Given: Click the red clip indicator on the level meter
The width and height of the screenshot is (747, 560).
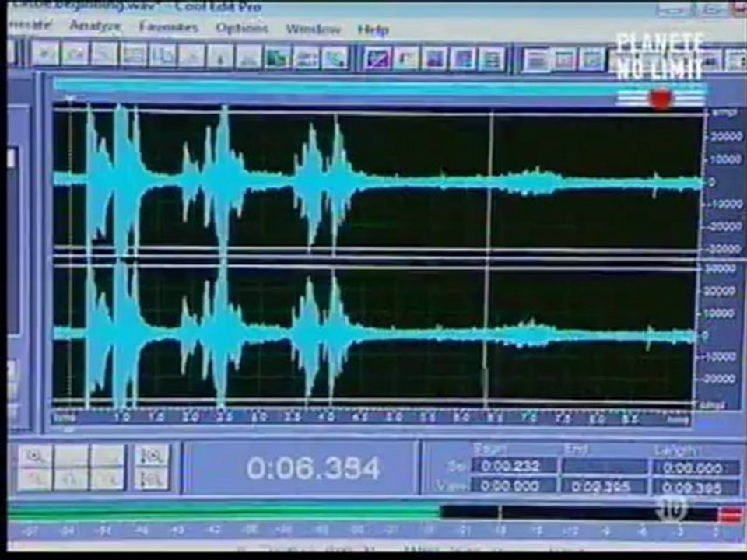Looking at the screenshot, I should pos(730,515).
